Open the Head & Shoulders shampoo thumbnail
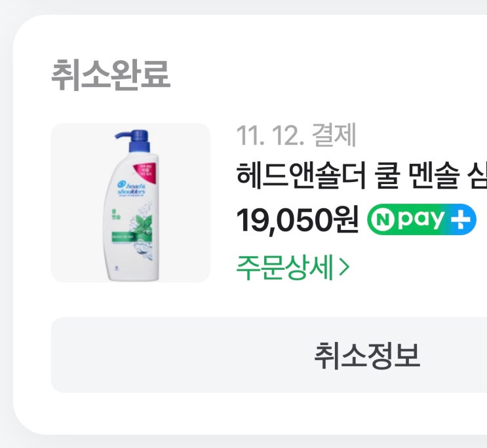 point(130,203)
